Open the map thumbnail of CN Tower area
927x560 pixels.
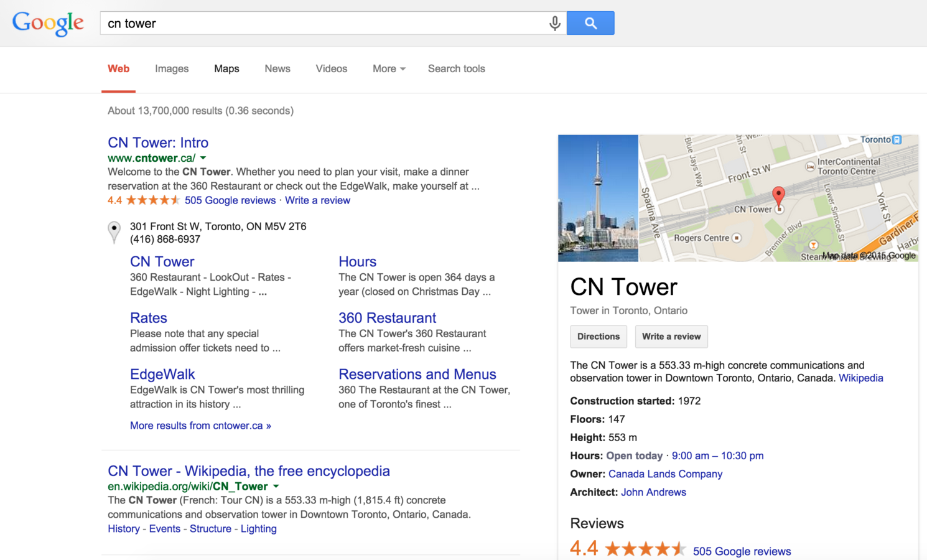779,198
